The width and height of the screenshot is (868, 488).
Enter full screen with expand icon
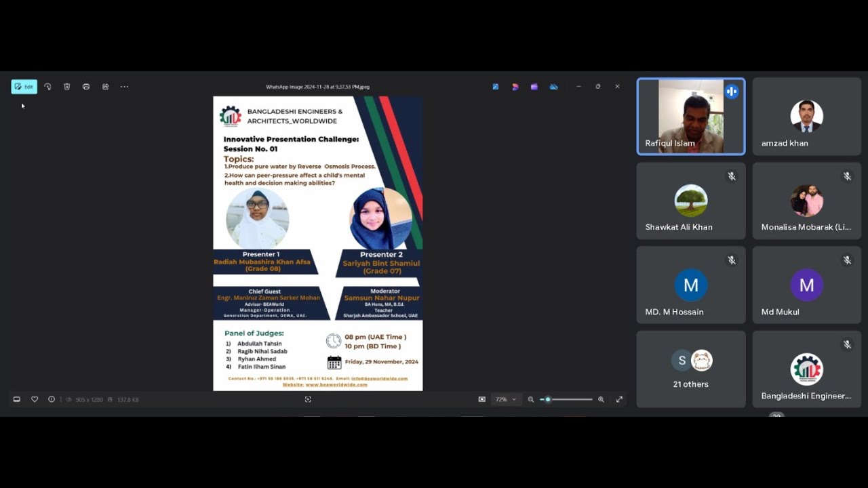619,400
